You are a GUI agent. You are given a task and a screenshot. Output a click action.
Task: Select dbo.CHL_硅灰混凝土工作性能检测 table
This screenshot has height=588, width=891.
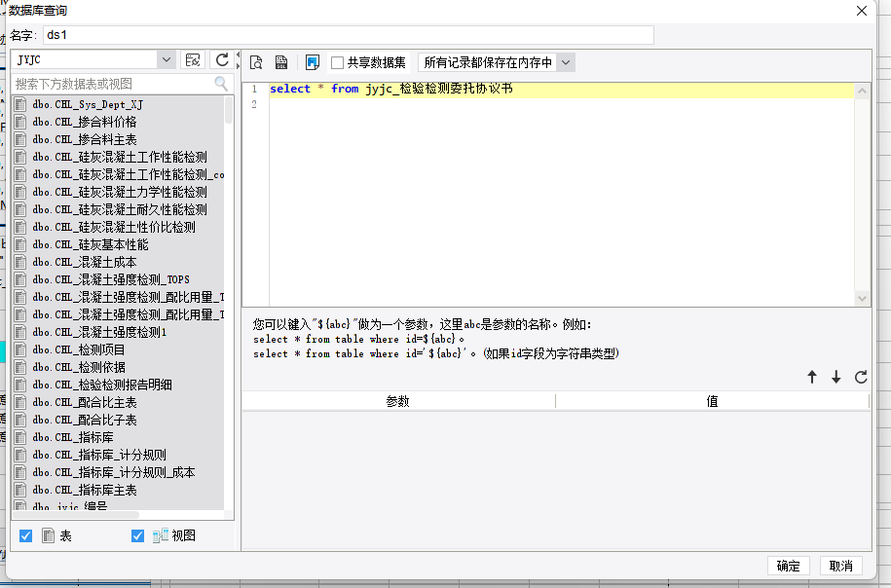(118, 158)
